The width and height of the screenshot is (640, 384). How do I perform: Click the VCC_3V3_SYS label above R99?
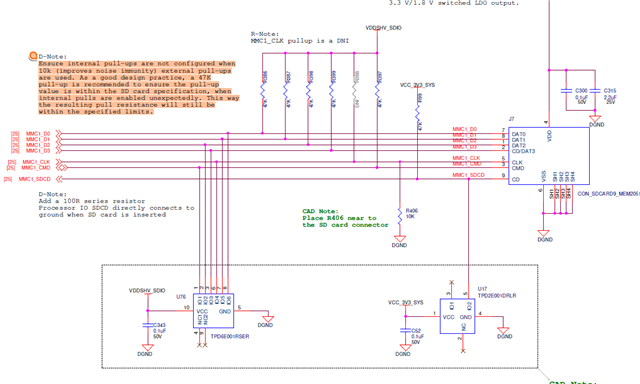point(417,85)
